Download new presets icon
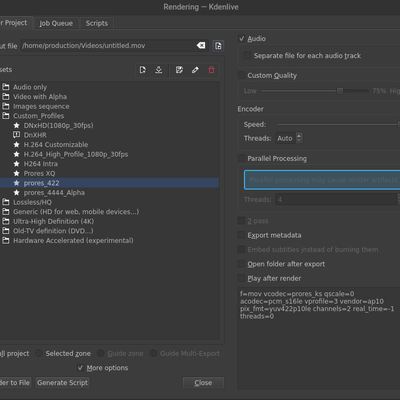This screenshot has width=400, height=400. point(159,70)
